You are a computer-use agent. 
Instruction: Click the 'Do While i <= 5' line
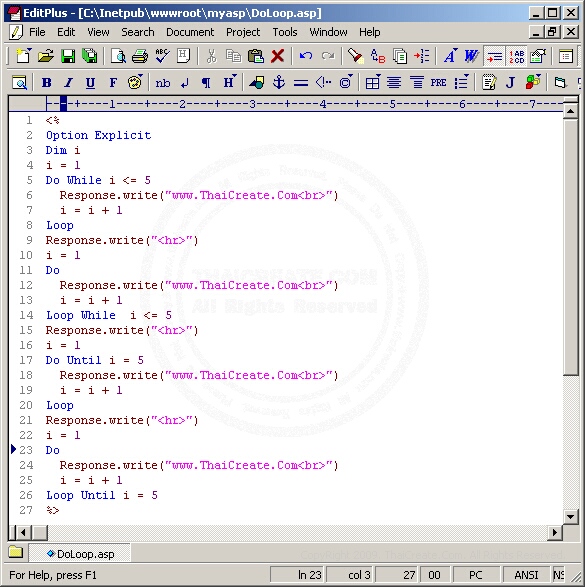coord(98,180)
